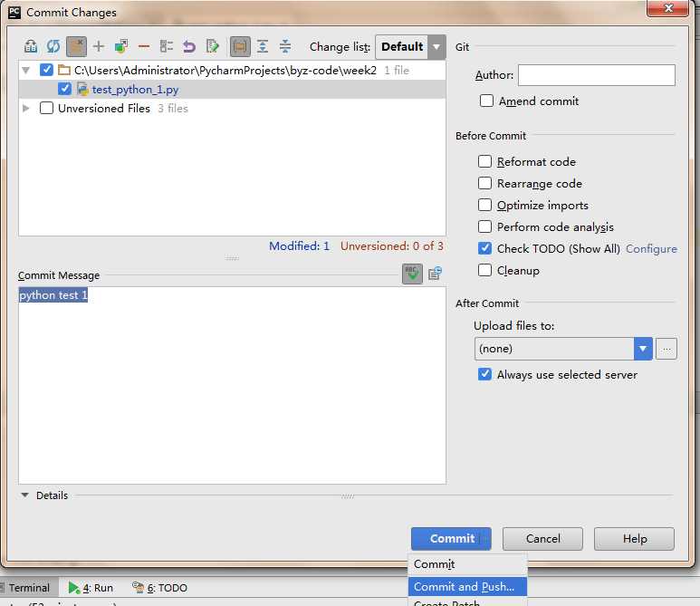The image size is (700, 606).
Task: Enable the Amend commit checkbox
Action: point(486,101)
